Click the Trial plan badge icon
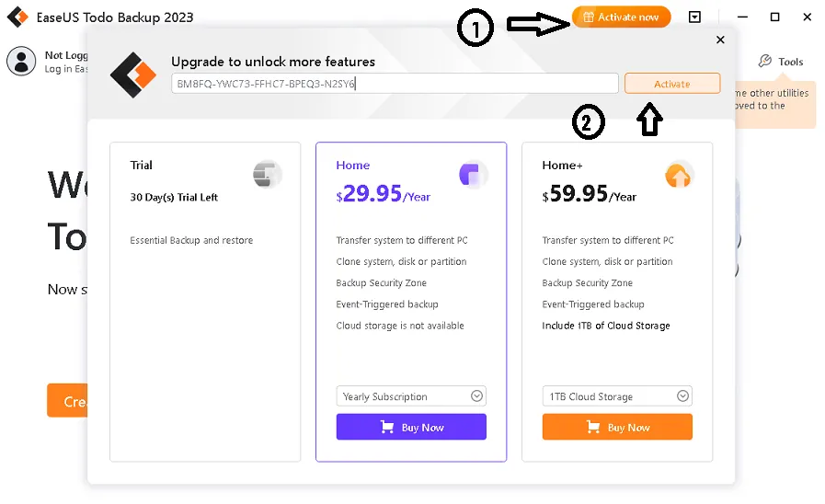 [267, 174]
